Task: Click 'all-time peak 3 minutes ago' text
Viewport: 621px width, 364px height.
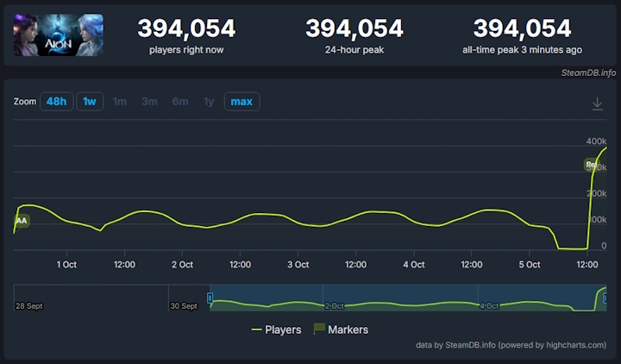Action: [522, 50]
